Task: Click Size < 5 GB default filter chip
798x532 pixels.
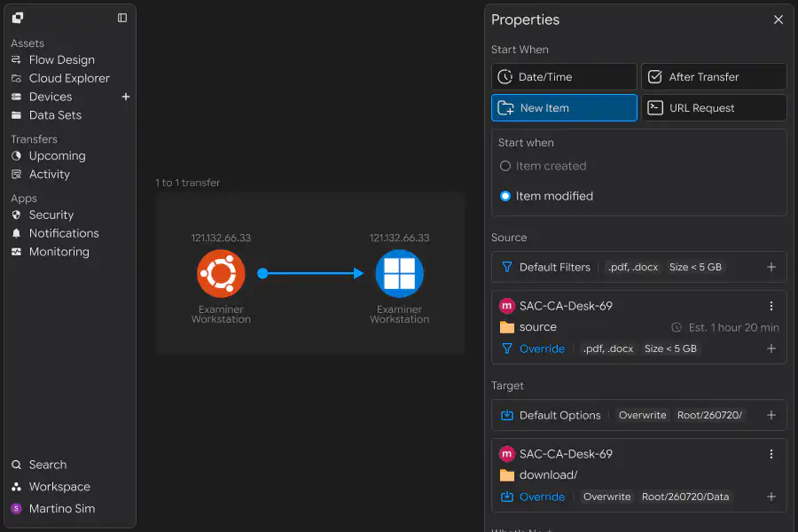Action: click(695, 267)
